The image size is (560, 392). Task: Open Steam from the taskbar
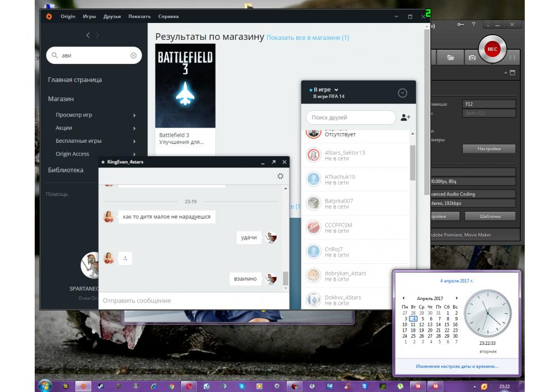pos(101,386)
